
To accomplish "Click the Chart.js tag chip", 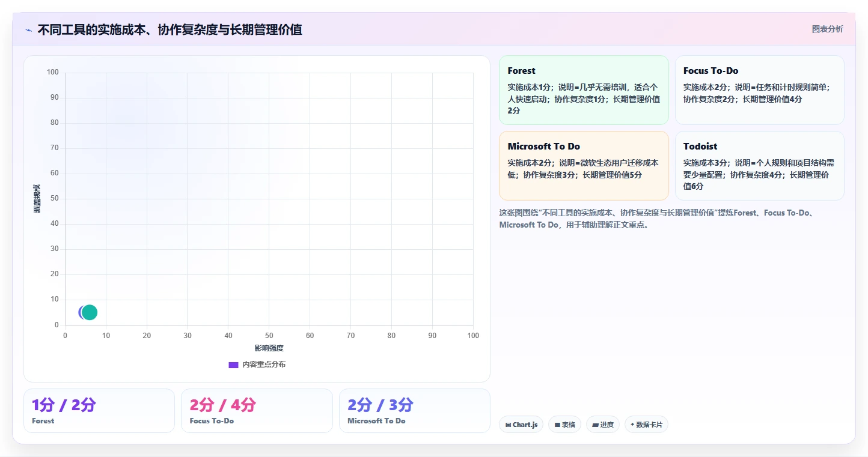I will coord(521,425).
